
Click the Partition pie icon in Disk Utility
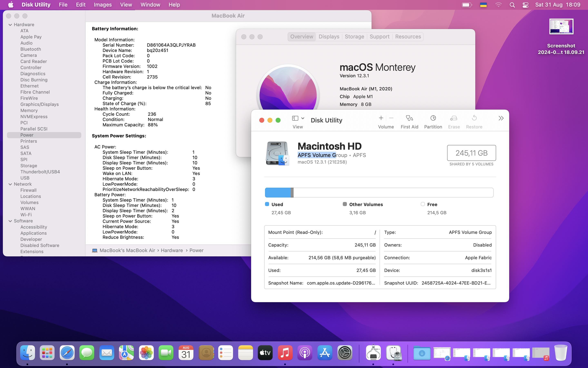[433, 118]
